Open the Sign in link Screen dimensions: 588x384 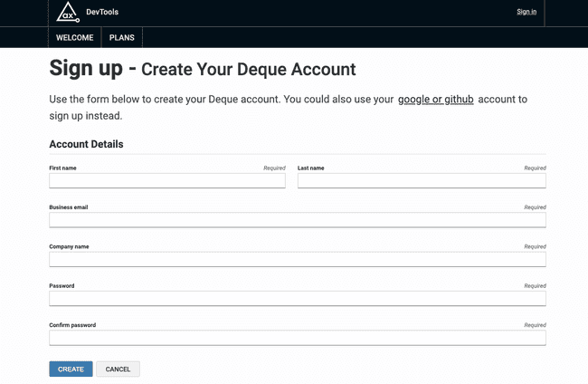(526, 12)
